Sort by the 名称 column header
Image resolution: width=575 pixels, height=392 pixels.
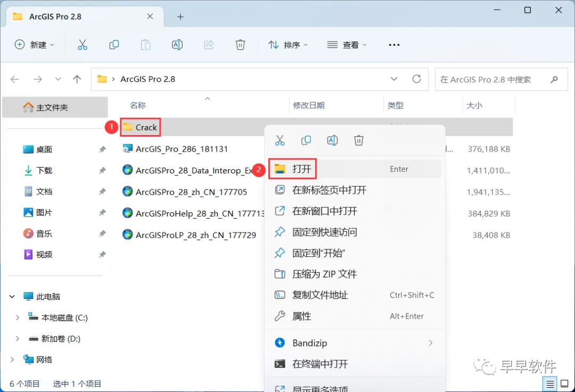point(138,105)
